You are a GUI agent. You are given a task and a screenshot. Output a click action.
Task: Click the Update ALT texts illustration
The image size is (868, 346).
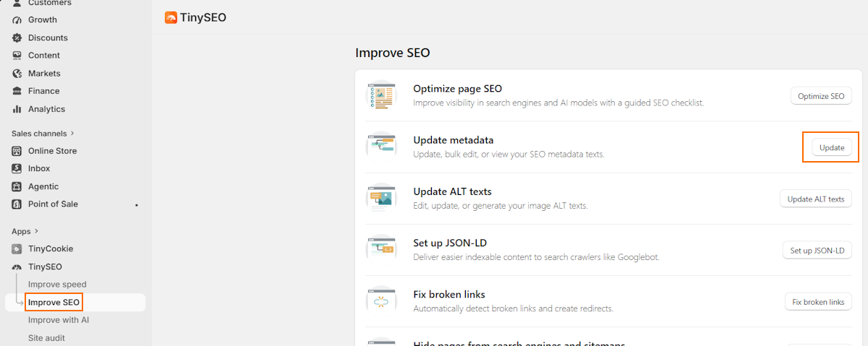381,198
